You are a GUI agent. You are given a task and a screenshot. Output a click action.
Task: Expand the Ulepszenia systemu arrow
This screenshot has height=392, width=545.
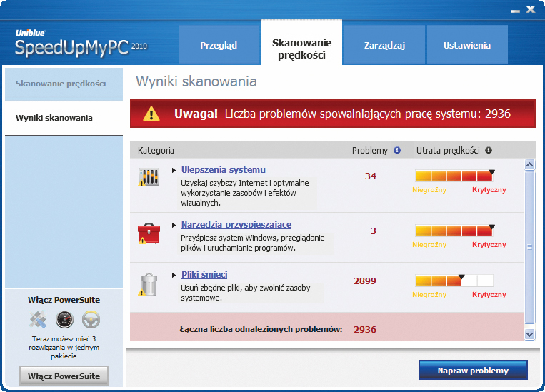click(174, 170)
